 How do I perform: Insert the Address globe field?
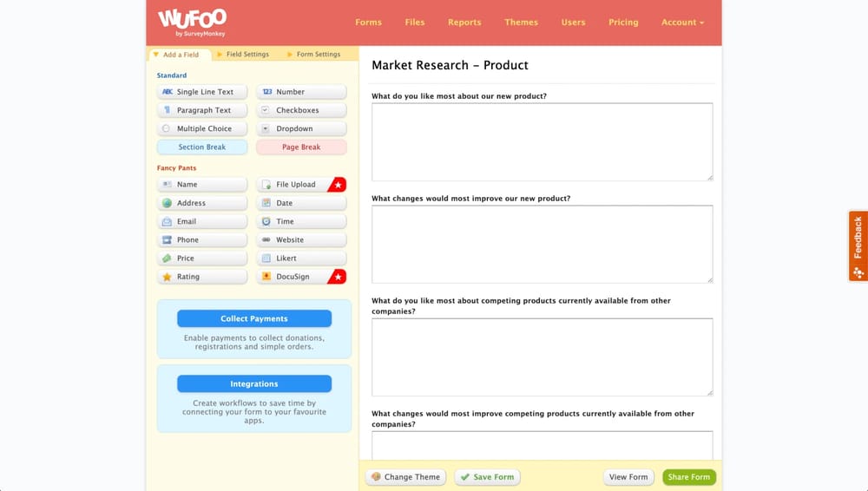point(202,203)
